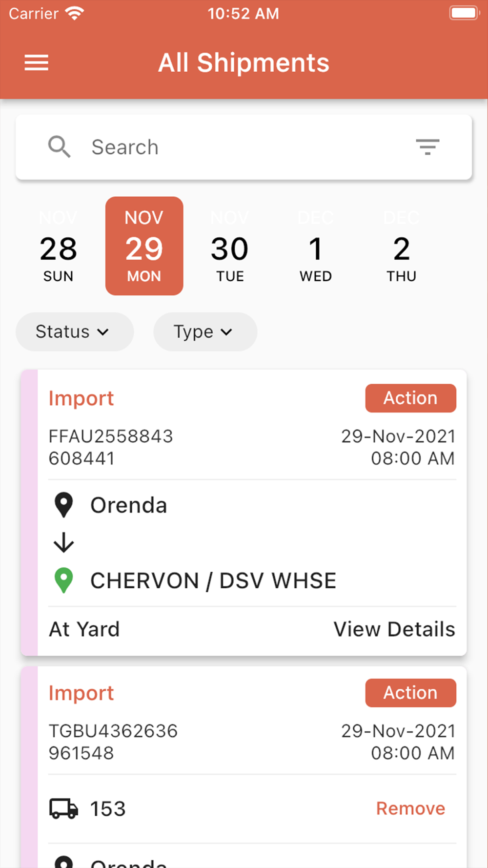The width and height of the screenshot is (488, 868).
Task: Tap the down arrow route icon
Action: click(x=63, y=542)
